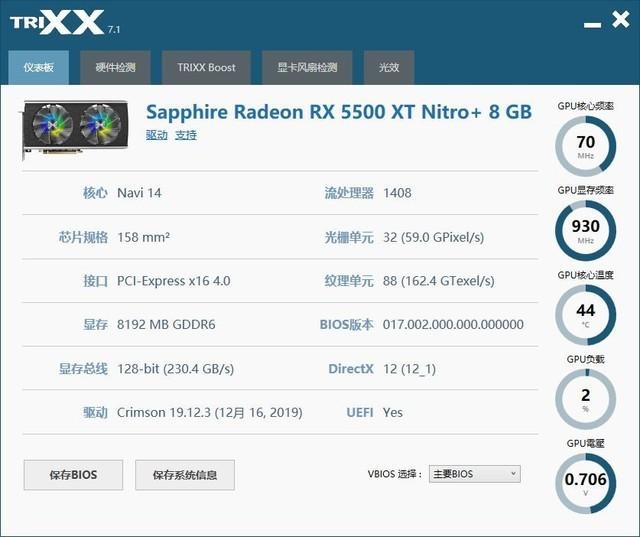Click the GPU電壓 gauge label
Image resolution: width=640 pixels, height=537 pixels.
[x=586, y=443]
